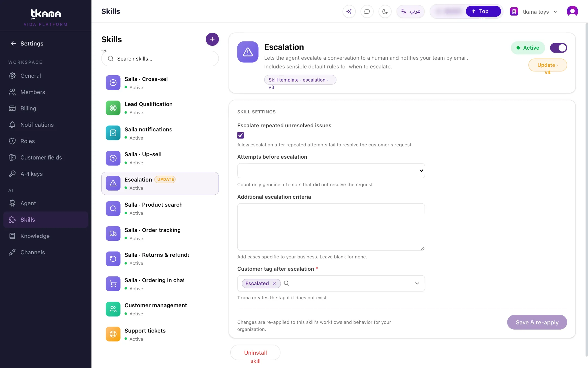This screenshot has height=368, width=588.
Task: Select the Customer management skill
Action: [x=160, y=309]
